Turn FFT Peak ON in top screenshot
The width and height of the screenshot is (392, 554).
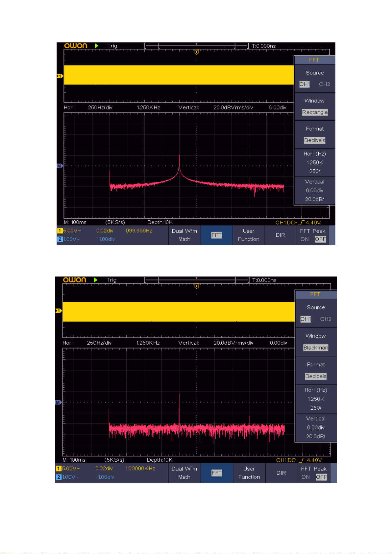[305, 239]
